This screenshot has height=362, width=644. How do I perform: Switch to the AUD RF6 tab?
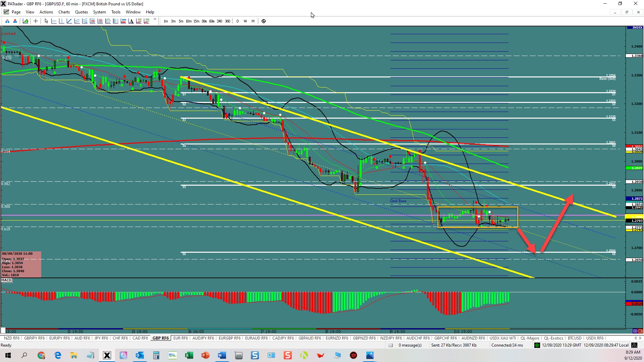click(x=82, y=338)
